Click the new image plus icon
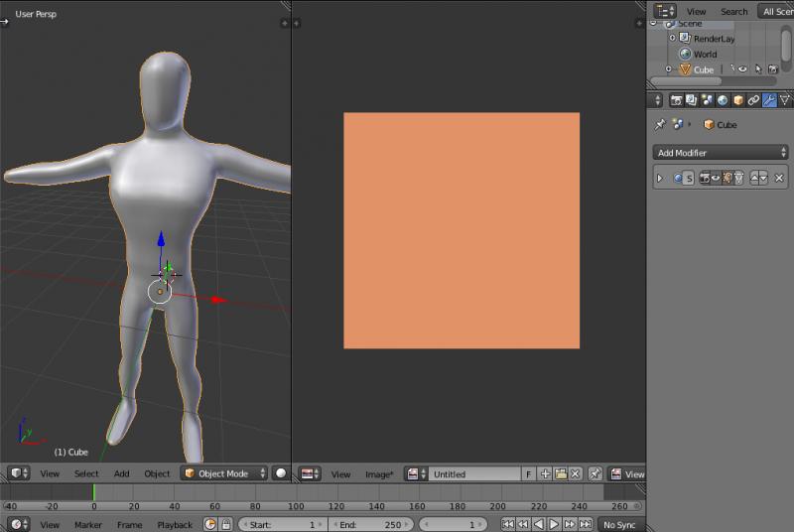Viewport: 794px width, 532px height. (x=545, y=474)
